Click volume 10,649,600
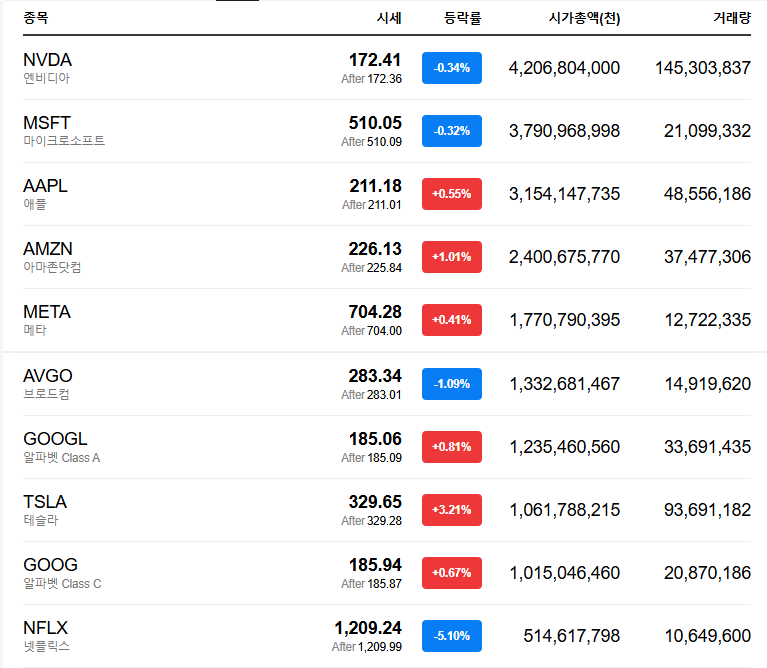 pos(708,636)
